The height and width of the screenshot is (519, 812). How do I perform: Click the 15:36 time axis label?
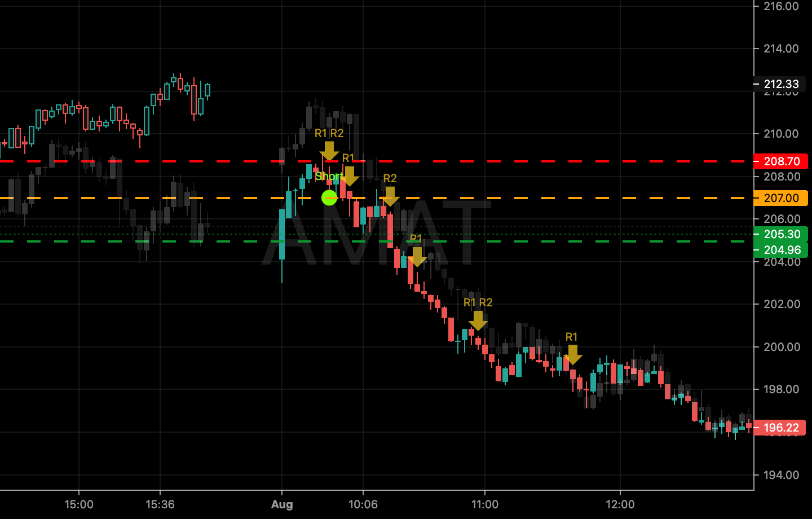[x=160, y=504]
